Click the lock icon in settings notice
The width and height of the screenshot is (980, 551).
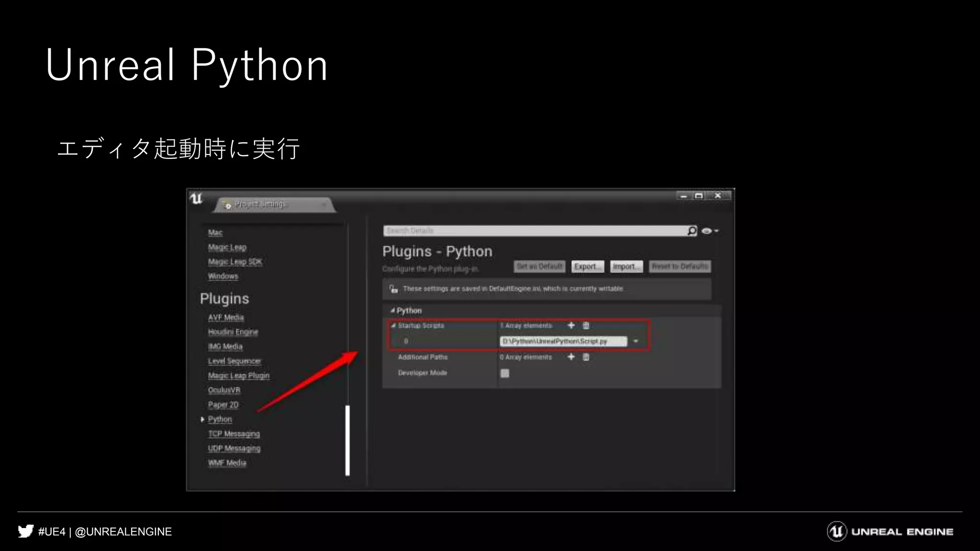pos(393,289)
